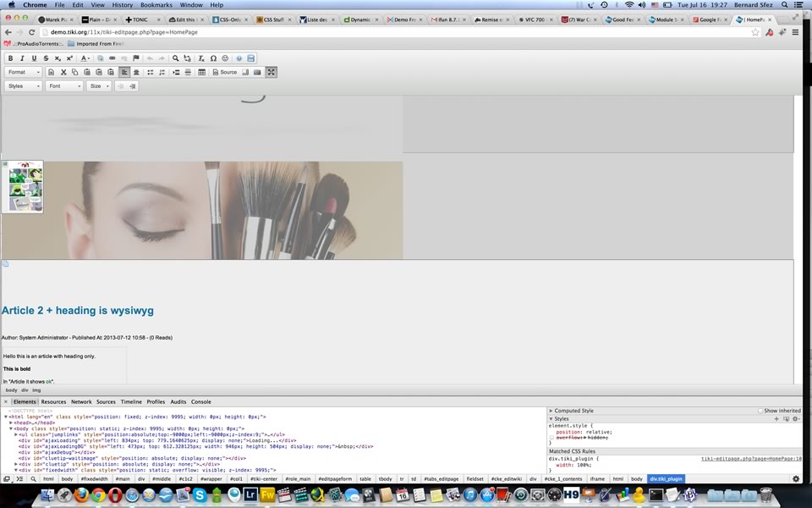Toggle Italic formatting in editor toolbar
812x508 pixels.
pos(22,58)
